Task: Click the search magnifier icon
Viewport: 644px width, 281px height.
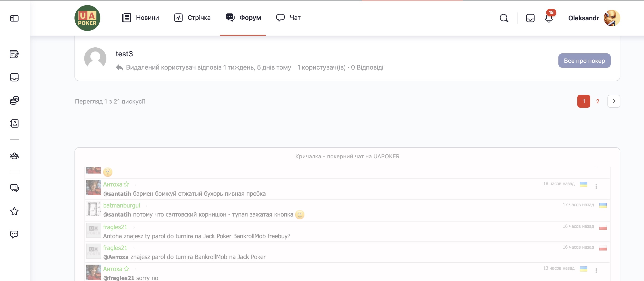Action: coord(504,18)
